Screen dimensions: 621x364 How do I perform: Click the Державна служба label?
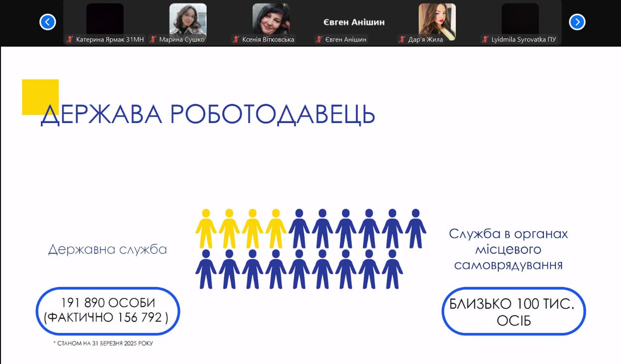coord(108,249)
